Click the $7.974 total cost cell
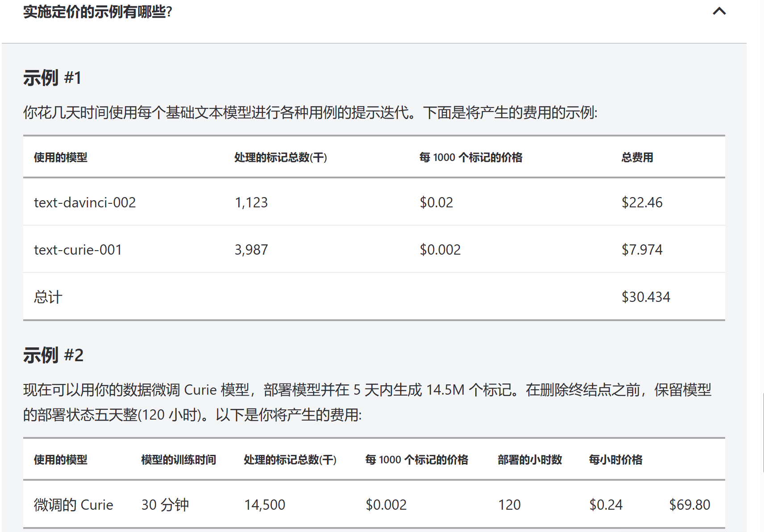Screen dimensions: 764x532 point(642,250)
